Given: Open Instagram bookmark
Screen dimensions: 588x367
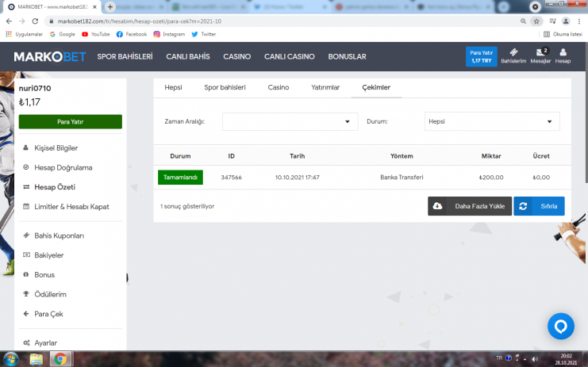Looking at the screenshot, I should 169,34.
